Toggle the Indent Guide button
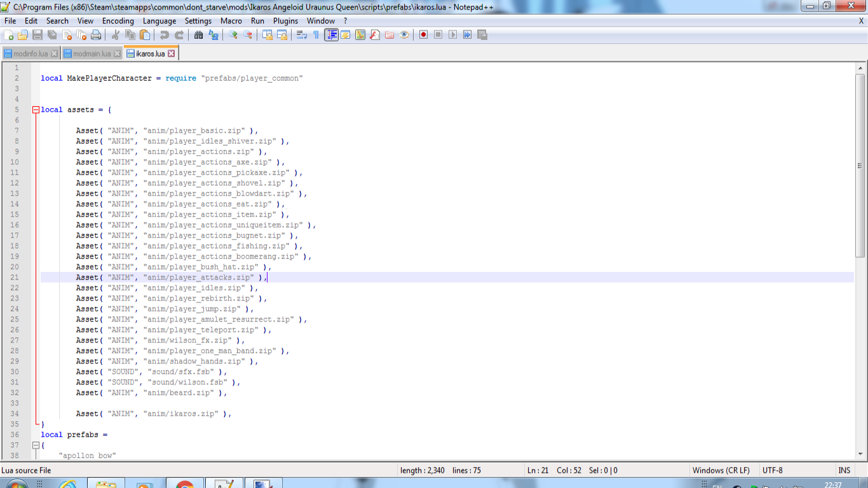Image resolution: width=868 pixels, height=488 pixels. 331,35
